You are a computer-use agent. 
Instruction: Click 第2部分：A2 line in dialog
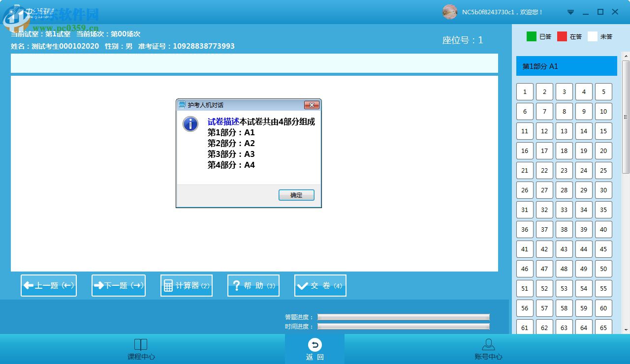coord(231,144)
